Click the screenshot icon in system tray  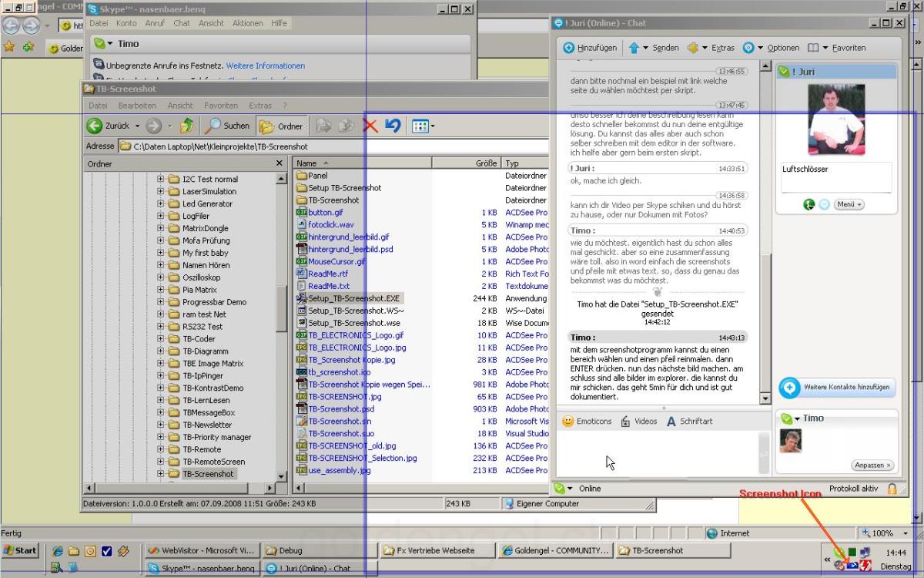coord(852,566)
